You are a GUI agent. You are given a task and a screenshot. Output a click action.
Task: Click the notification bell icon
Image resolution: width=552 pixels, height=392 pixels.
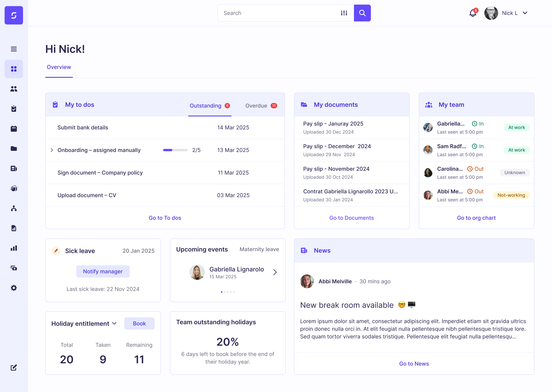pos(472,13)
